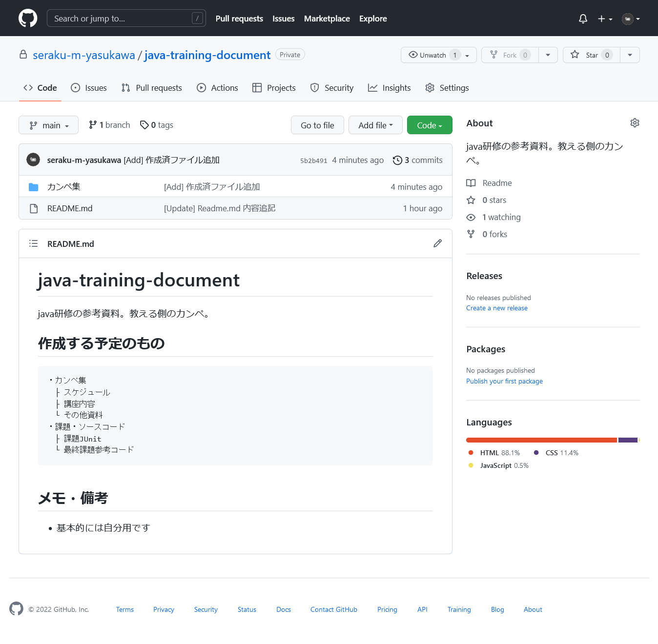The height and width of the screenshot is (644, 658).
Task: Open the plus create-new menu
Action: pos(605,19)
